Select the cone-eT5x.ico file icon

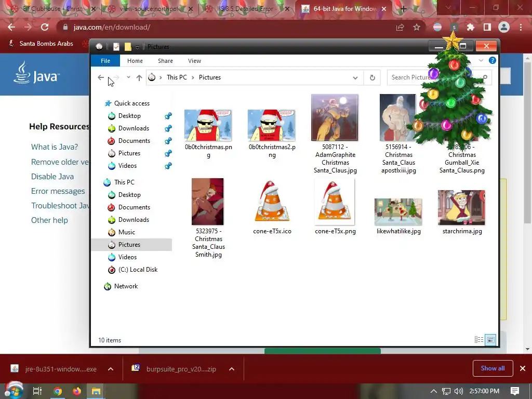pyautogui.click(x=272, y=202)
